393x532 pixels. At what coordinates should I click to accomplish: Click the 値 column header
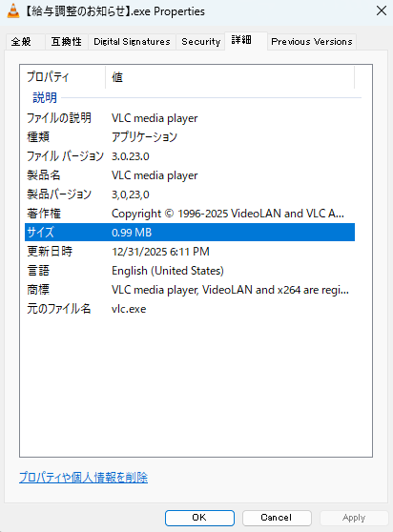point(230,77)
